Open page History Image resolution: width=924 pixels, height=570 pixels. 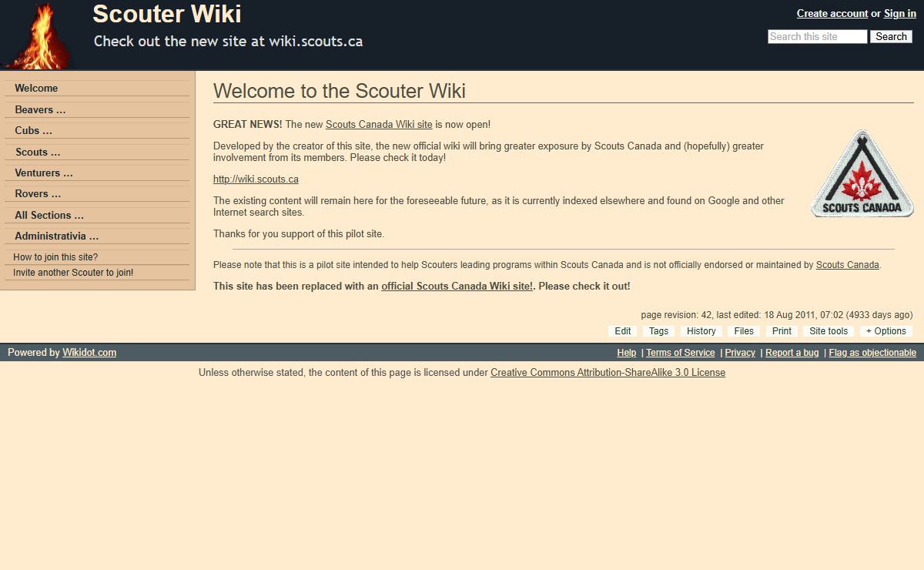click(701, 331)
